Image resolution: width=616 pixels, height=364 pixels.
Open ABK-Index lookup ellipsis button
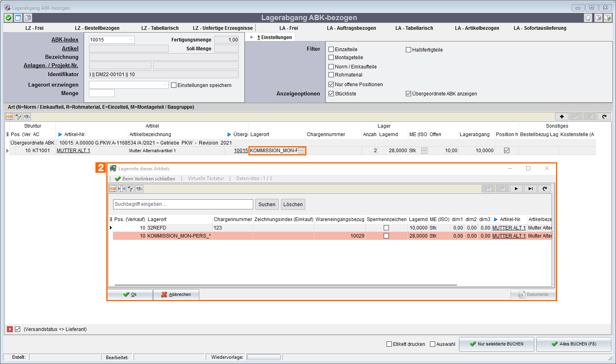point(131,40)
